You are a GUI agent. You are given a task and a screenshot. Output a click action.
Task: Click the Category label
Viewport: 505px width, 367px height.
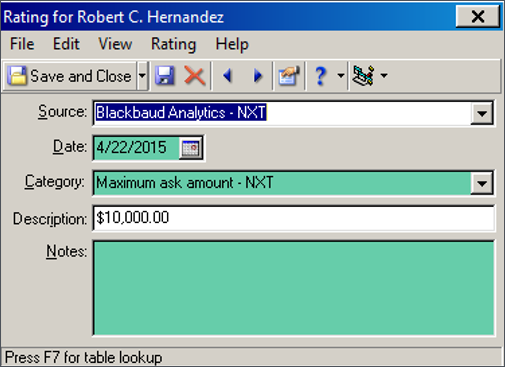[54, 182]
